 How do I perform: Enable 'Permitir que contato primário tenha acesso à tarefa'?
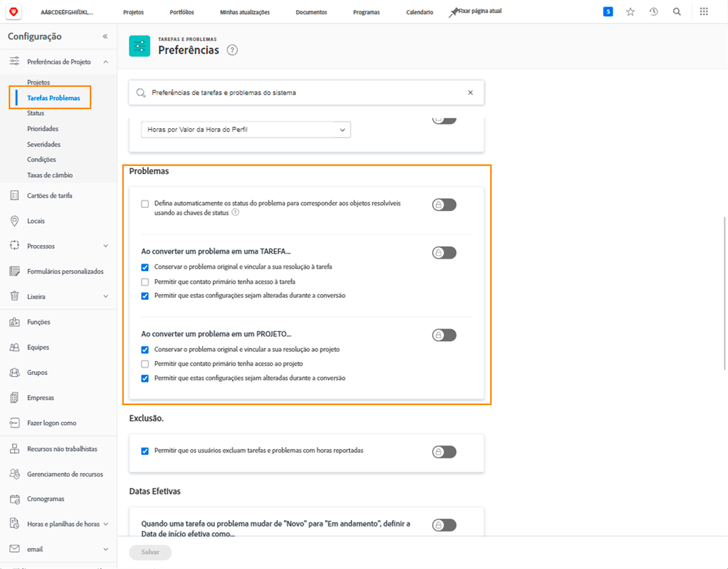(144, 281)
